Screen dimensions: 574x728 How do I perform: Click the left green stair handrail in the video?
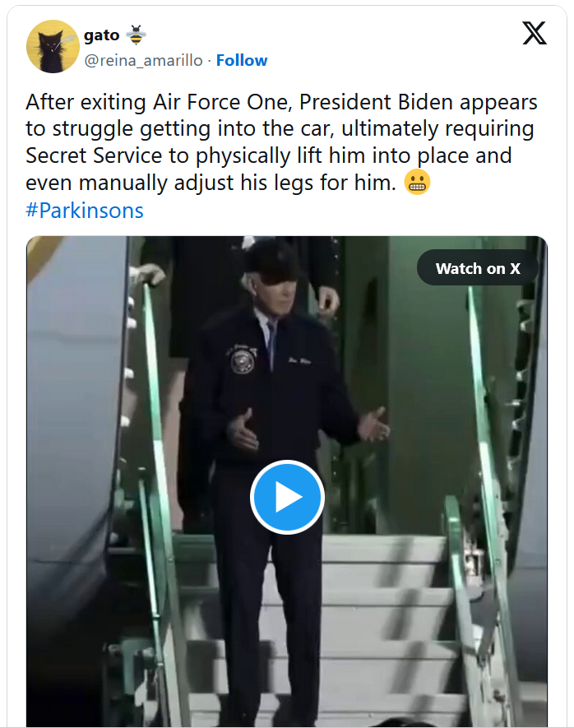[x=160, y=464]
